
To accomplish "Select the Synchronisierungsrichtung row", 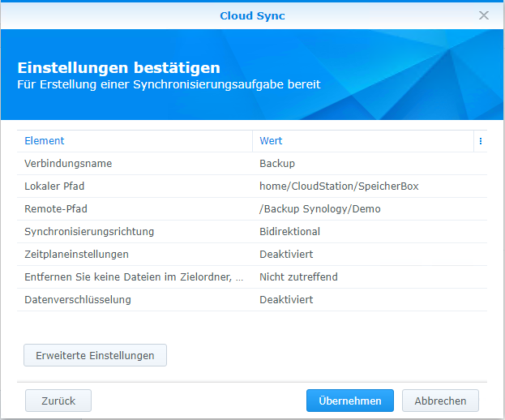I will (89, 232).
